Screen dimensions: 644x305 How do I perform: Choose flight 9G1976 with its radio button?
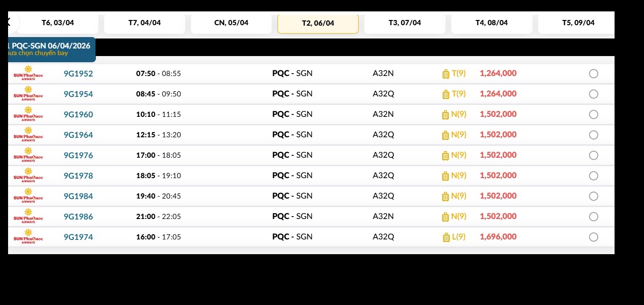pos(593,155)
